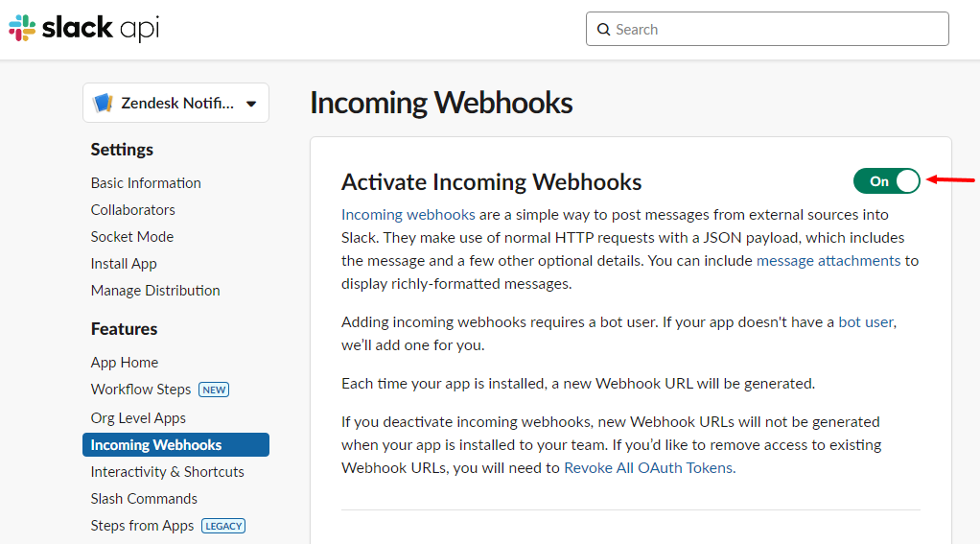Screen dimensions: 980x544
Task: Open Socket Mode settings
Action: click(x=132, y=237)
